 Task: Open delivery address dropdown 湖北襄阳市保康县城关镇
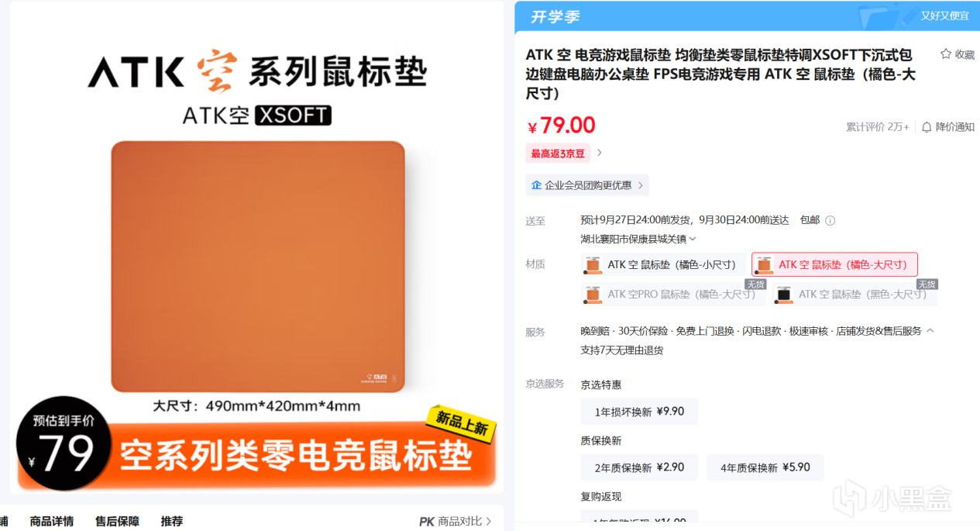coord(638,239)
